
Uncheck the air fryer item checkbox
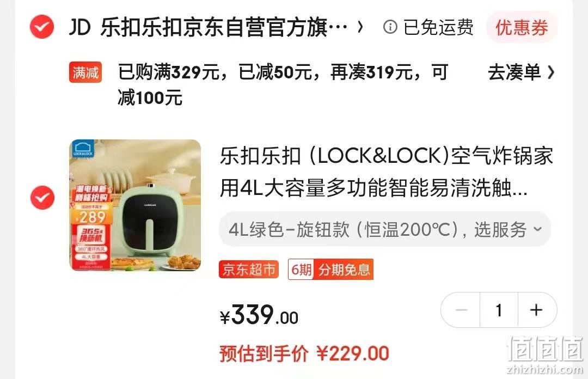tap(42, 197)
